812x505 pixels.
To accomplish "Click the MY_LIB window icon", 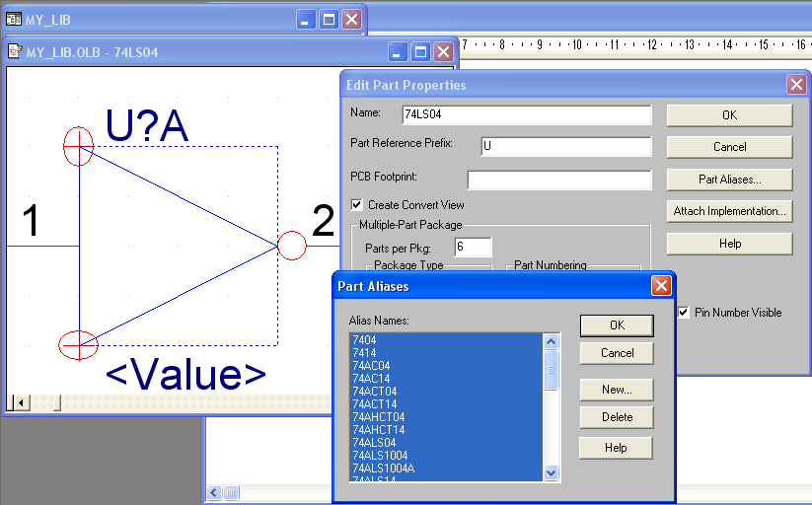I will [x=13, y=20].
